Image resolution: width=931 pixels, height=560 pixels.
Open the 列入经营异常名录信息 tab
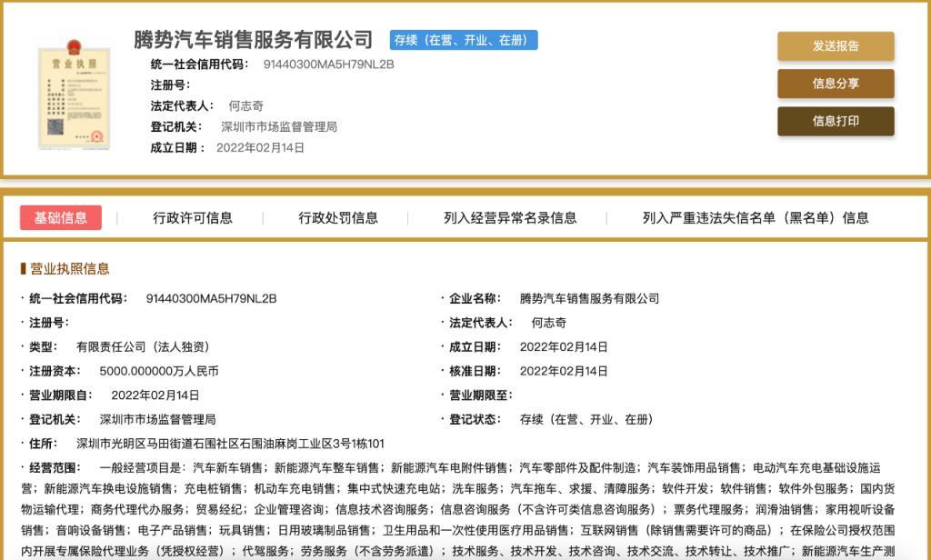click(510, 218)
